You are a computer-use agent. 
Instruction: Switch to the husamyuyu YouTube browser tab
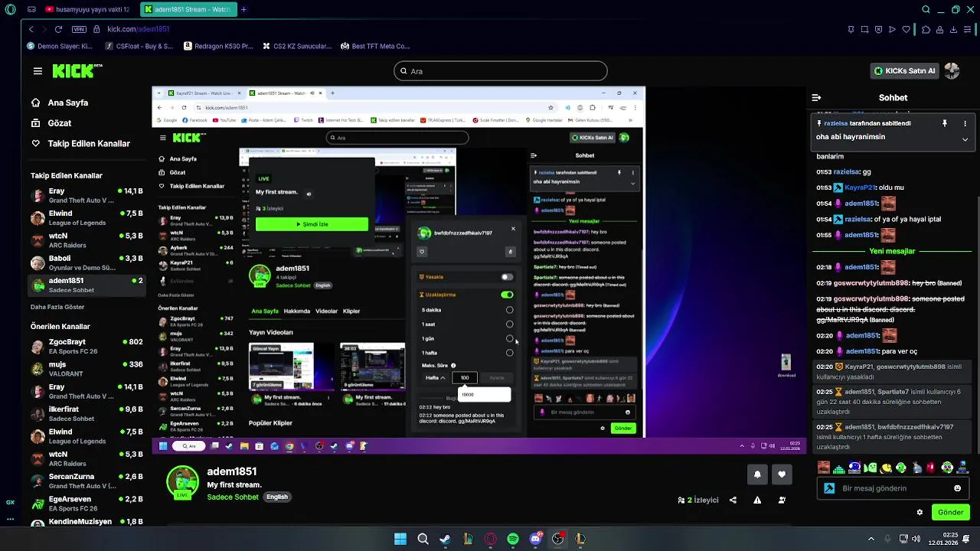coord(89,10)
